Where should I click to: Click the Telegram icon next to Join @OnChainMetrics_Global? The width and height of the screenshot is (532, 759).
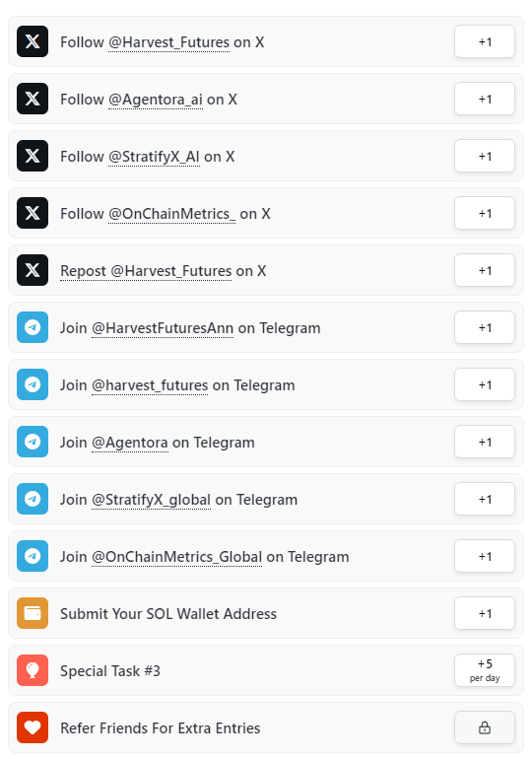(33, 556)
